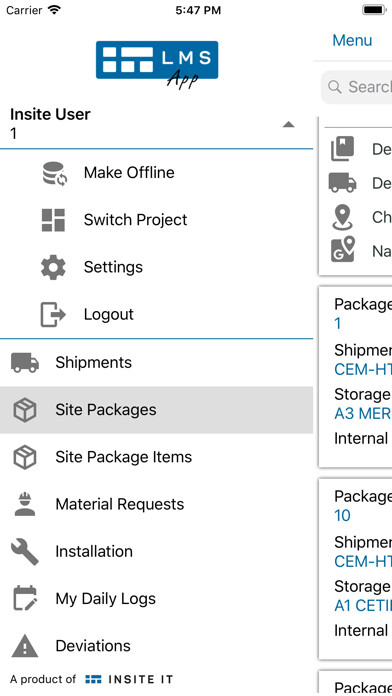
Task: Tap the 5:47 PM clock
Action: click(198, 10)
